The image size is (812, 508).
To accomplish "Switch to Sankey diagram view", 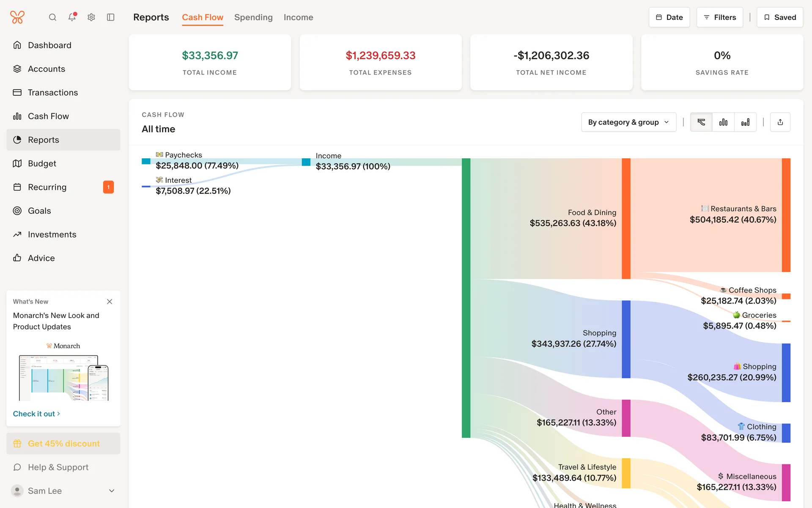I will tap(701, 122).
